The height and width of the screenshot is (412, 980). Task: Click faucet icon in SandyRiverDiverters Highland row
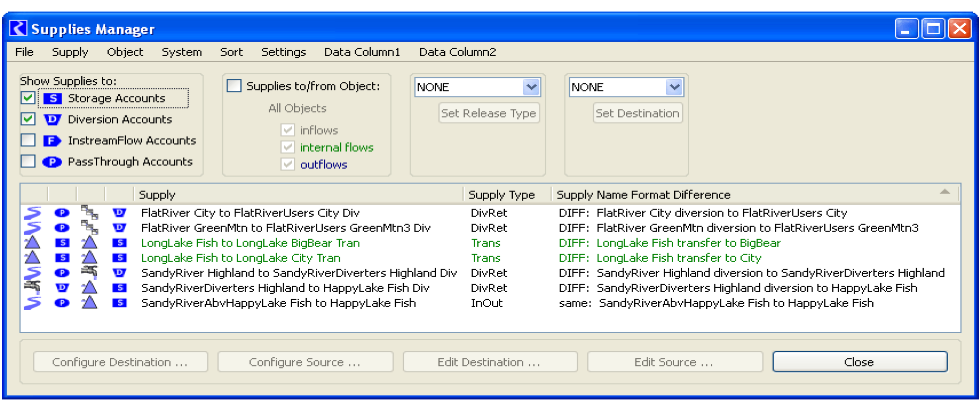tap(33, 288)
